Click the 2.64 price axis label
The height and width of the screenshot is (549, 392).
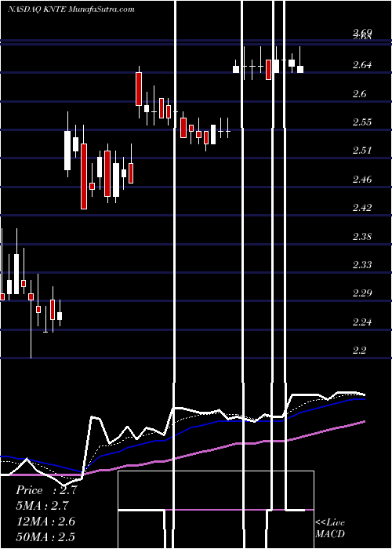click(362, 65)
